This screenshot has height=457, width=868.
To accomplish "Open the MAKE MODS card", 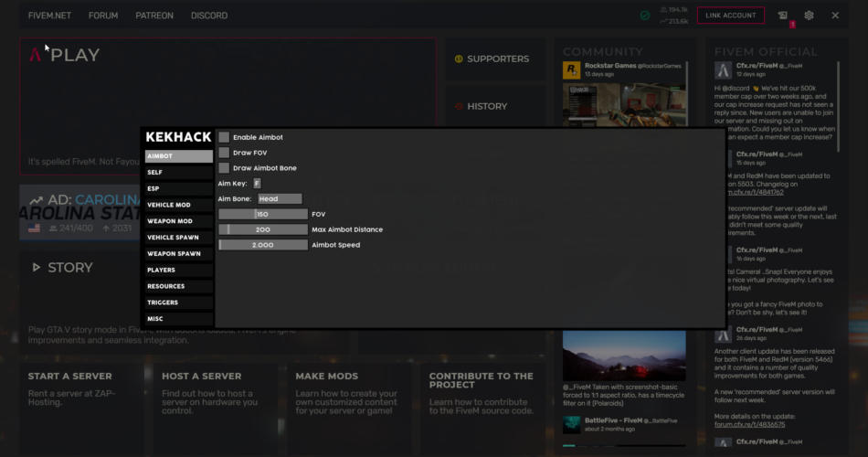I will coord(349,409).
